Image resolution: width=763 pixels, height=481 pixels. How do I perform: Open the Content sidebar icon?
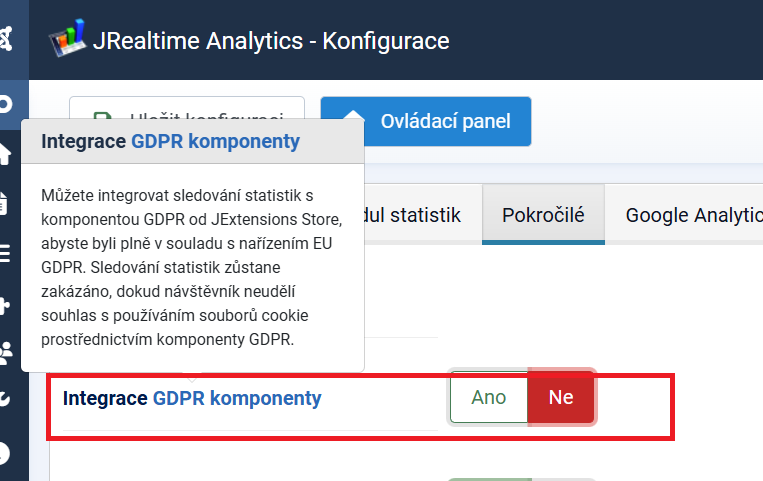[6, 203]
